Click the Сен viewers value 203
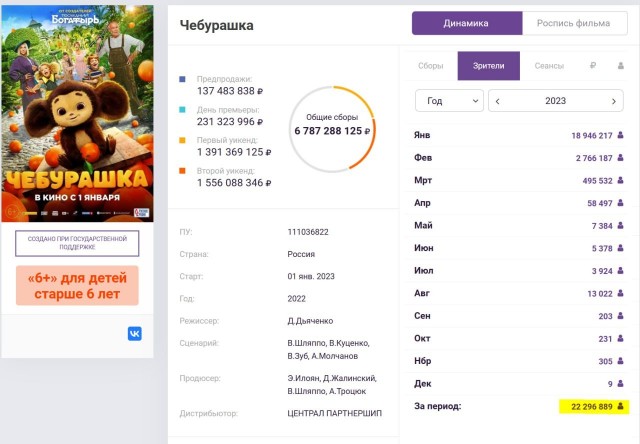640x444 pixels. [x=606, y=316]
